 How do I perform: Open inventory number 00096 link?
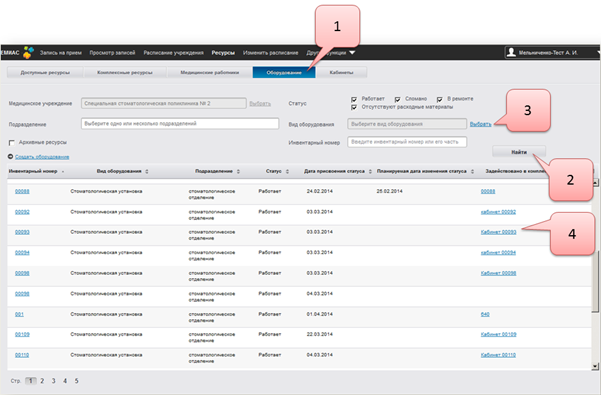pyautogui.click(x=22, y=273)
